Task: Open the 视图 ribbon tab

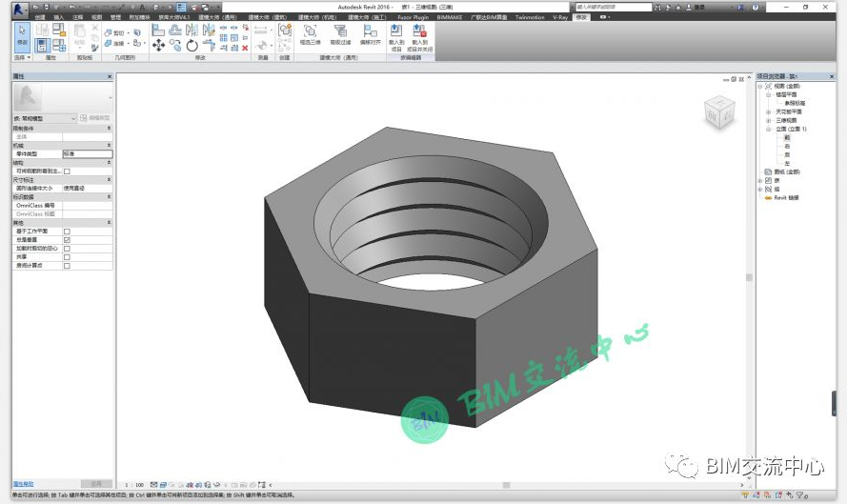Action: click(x=96, y=17)
